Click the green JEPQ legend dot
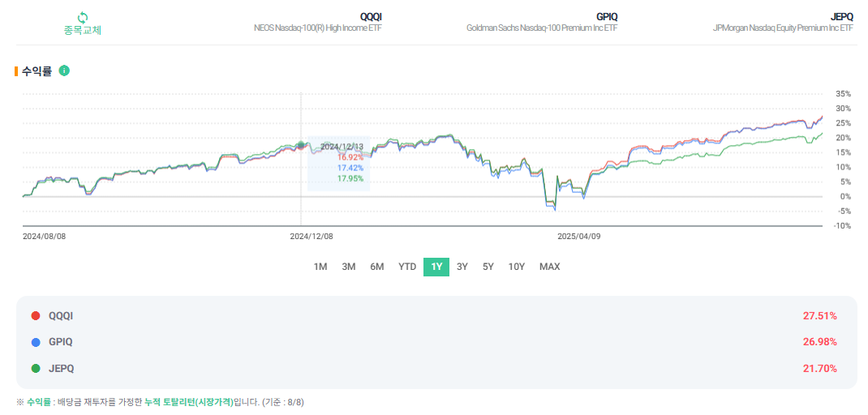The width and height of the screenshot is (868, 415). 36,369
